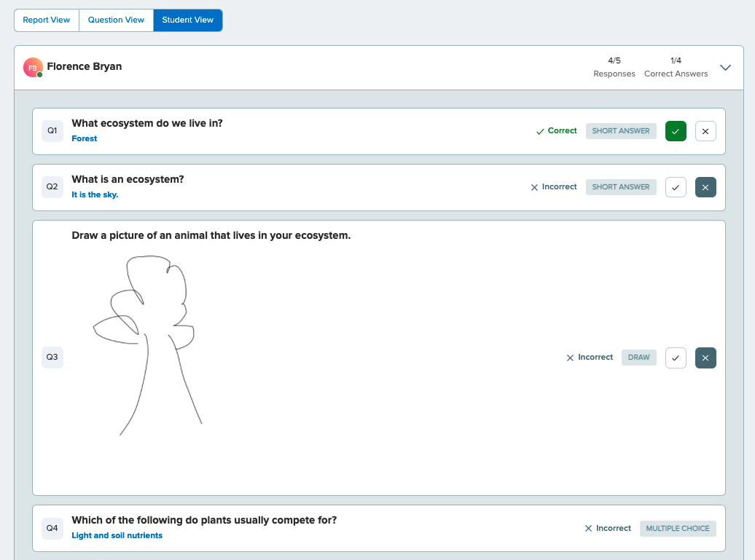Click the highlighted X on Q3

(705, 358)
